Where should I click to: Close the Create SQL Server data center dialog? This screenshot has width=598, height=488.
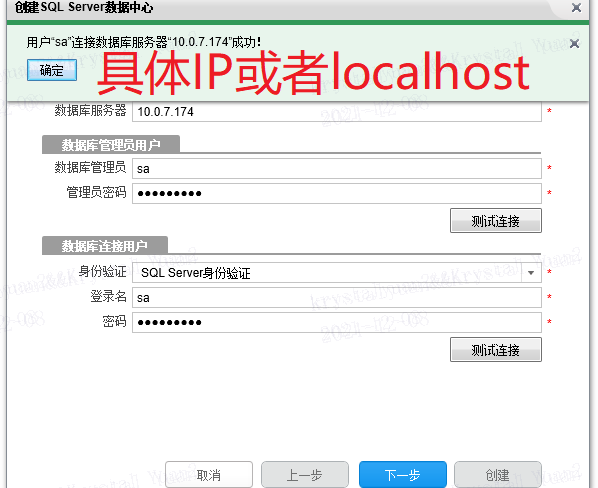(x=576, y=7)
